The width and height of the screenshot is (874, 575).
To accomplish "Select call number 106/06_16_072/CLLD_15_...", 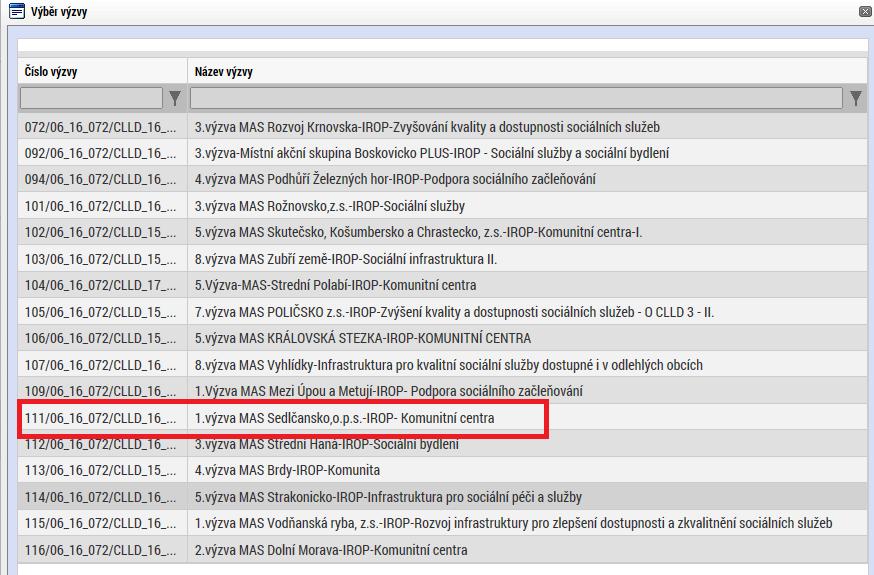I will point(100,338).
